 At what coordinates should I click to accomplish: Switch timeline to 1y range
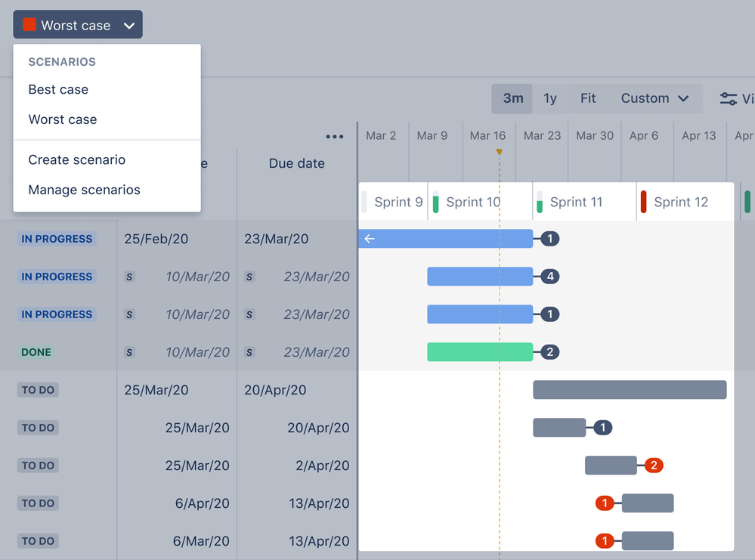(550, 98)
